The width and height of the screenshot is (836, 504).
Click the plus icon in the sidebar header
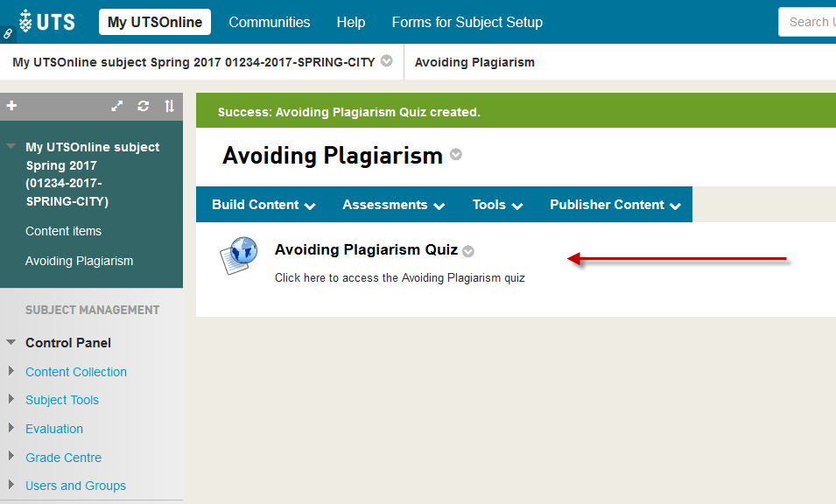click(11, 106)
